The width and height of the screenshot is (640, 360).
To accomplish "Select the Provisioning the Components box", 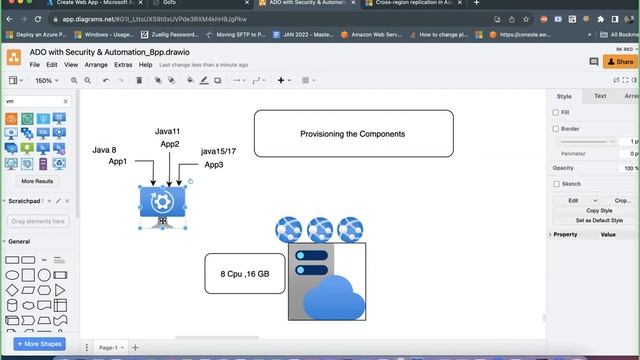I will click(353, 133).
